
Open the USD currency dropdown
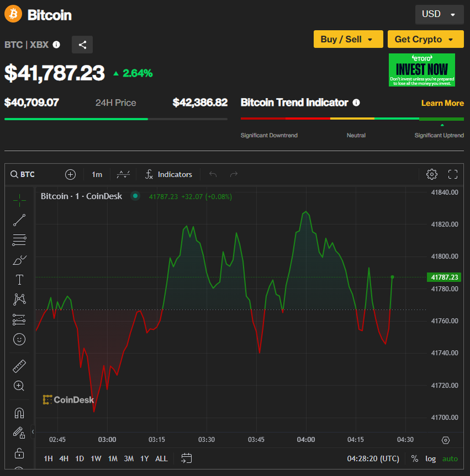pyautogui.click(x=439, y=14)
